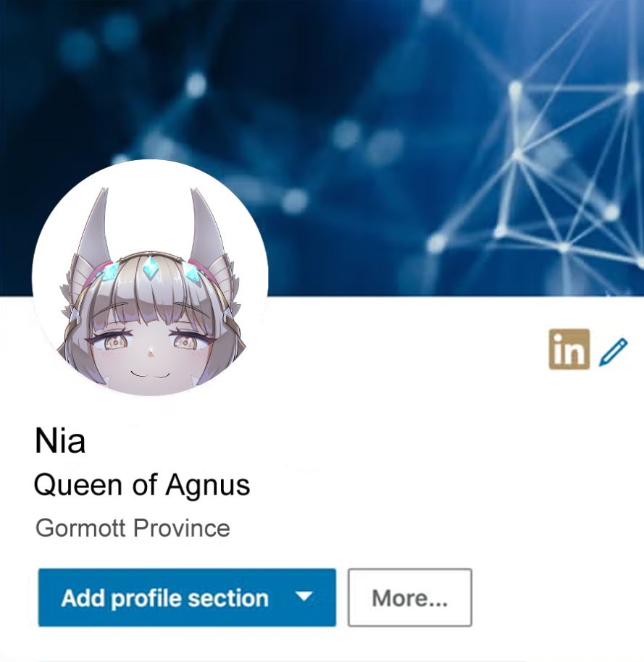Image resolution: width=644 pixels, height=662 pixels.
Task: Click the center blue crystal on avatar's tiara
Action: [x=149, y=269]
